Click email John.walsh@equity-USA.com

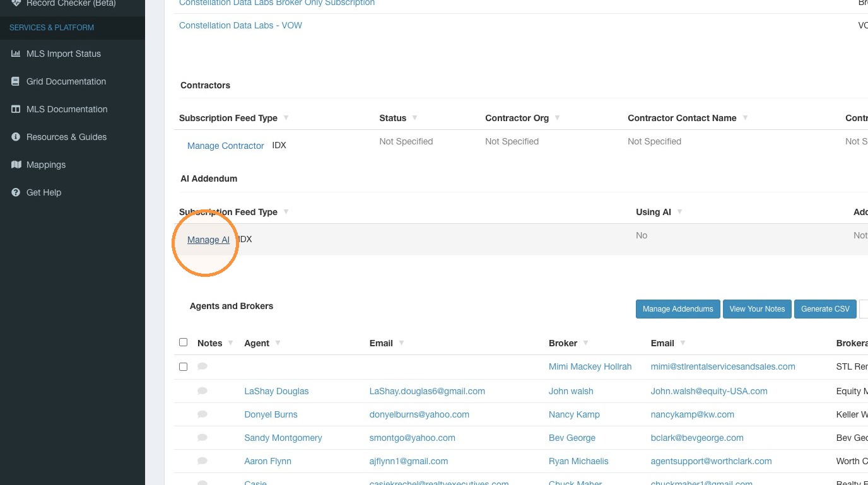pyautogui.click(x=709, y=391)
